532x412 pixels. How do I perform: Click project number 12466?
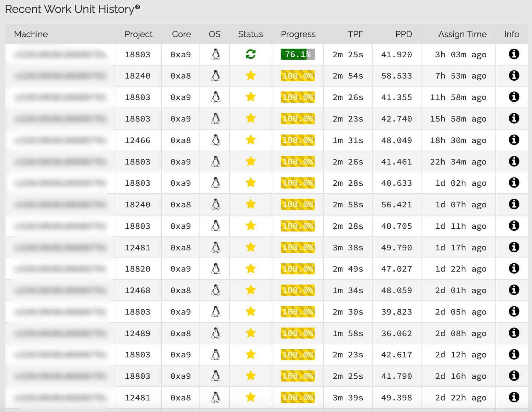[x=137, y=140]
